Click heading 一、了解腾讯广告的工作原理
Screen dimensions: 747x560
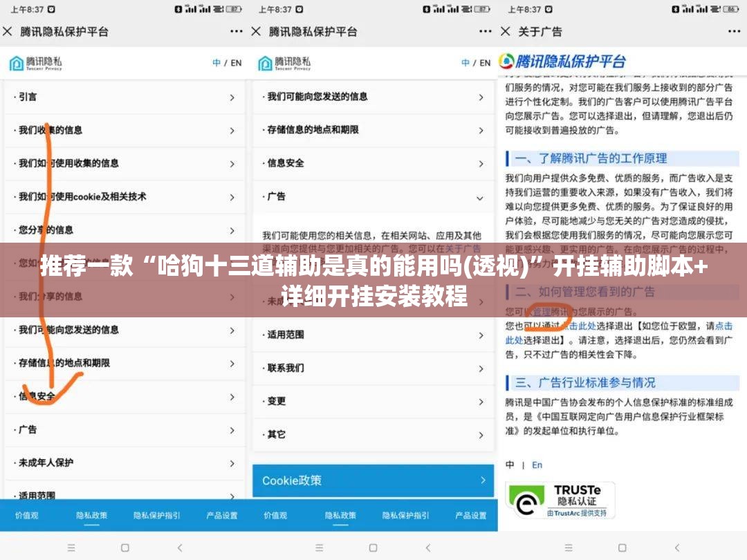pos(591,158)
